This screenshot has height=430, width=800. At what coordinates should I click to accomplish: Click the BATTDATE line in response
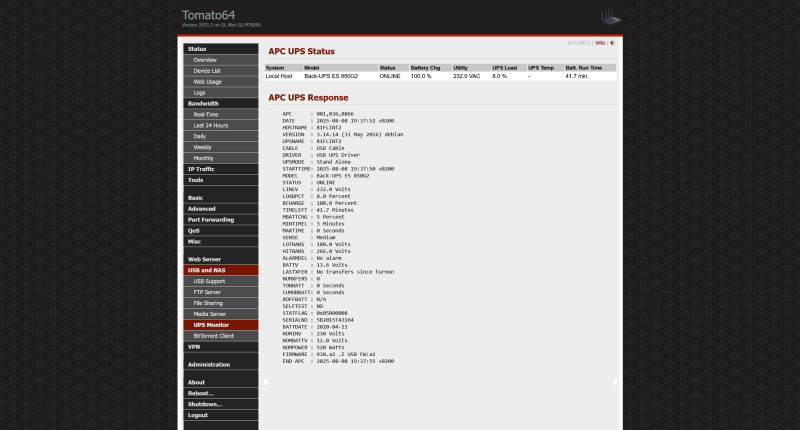click(x=315, y=327)
